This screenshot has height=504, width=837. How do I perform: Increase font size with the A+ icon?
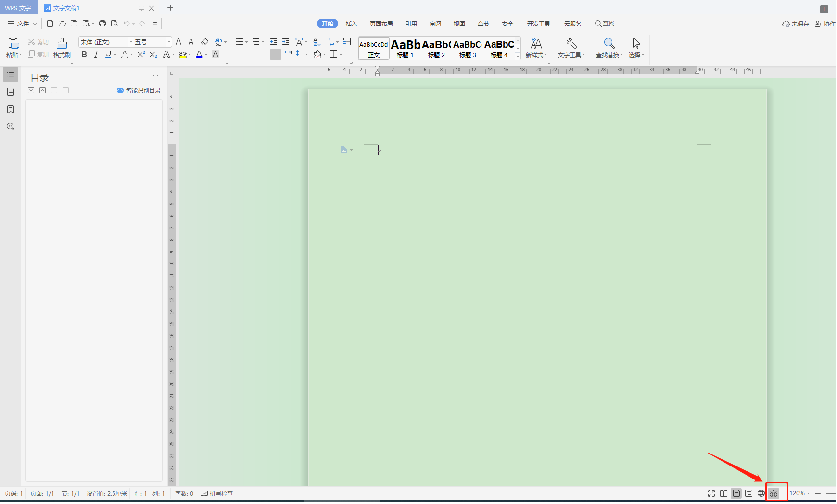pos(179,42)
